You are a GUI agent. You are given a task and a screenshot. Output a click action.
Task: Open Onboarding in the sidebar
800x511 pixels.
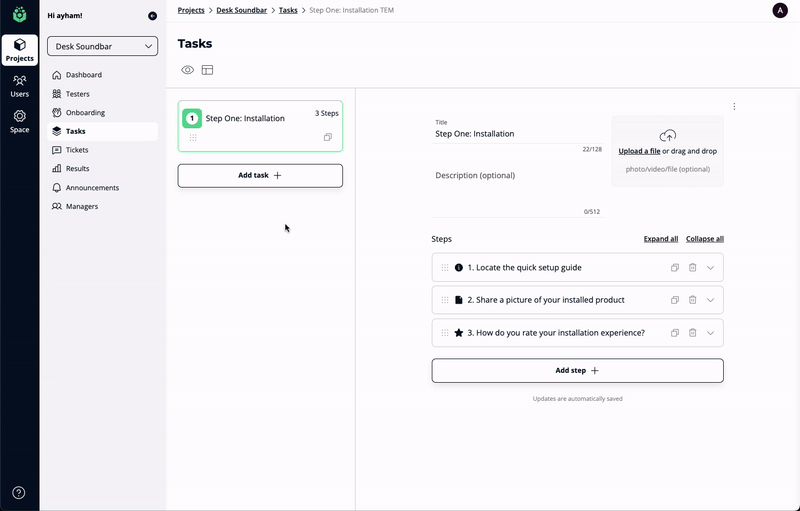pos(103,113)
